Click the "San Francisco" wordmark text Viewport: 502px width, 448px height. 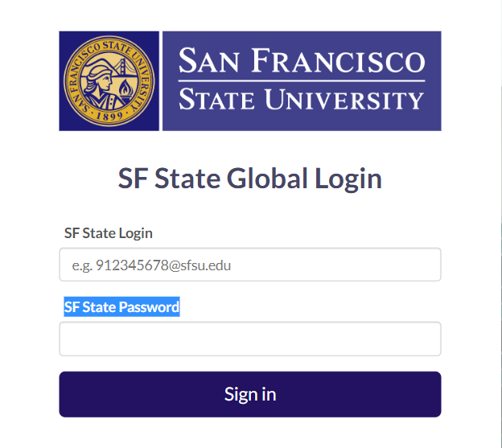pyautogui.click(x=302, y=62)
